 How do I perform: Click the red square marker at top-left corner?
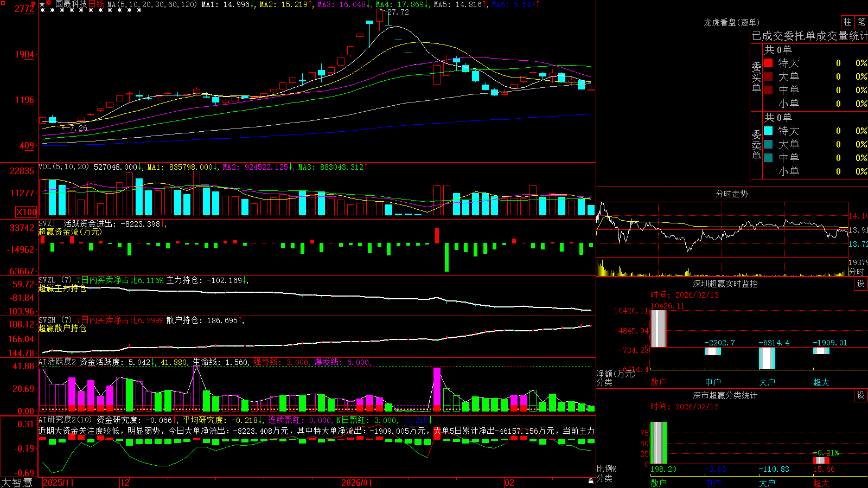[3, 3]
